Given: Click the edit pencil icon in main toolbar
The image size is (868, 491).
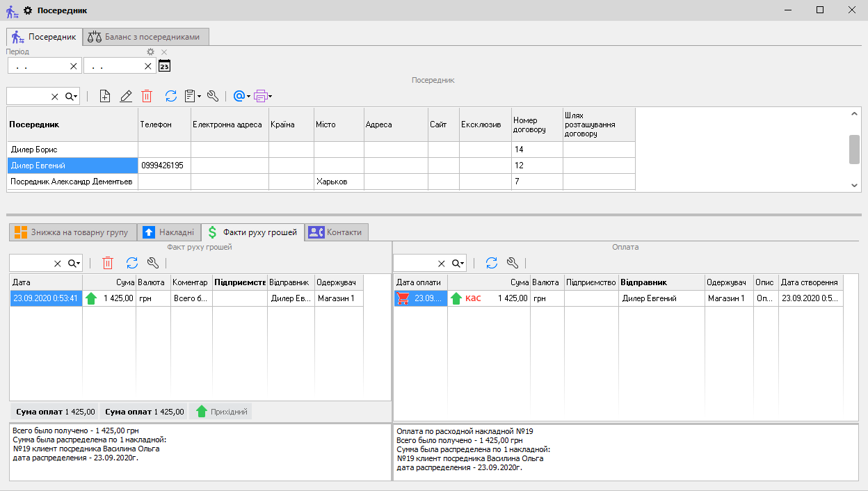Looking at the screenshot, I should 126,97.
